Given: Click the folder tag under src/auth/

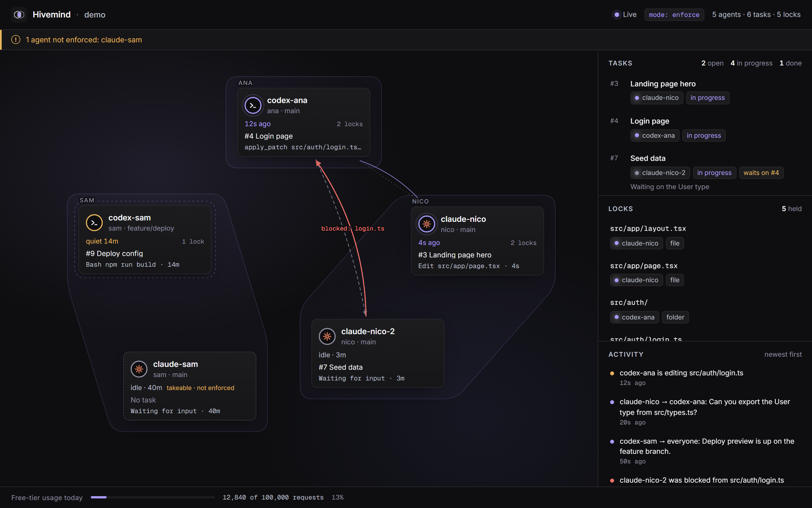Looking at the screenshot, I should (x=676, y=317).
